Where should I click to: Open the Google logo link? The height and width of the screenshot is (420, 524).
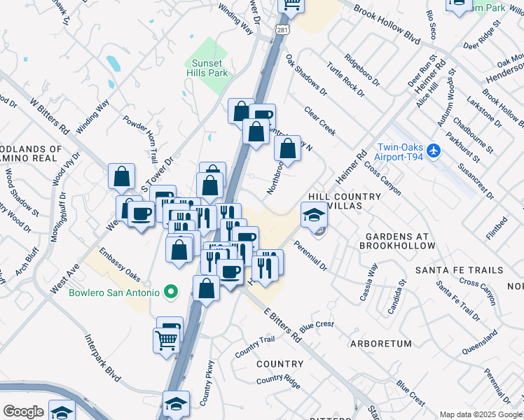point(23,412)
